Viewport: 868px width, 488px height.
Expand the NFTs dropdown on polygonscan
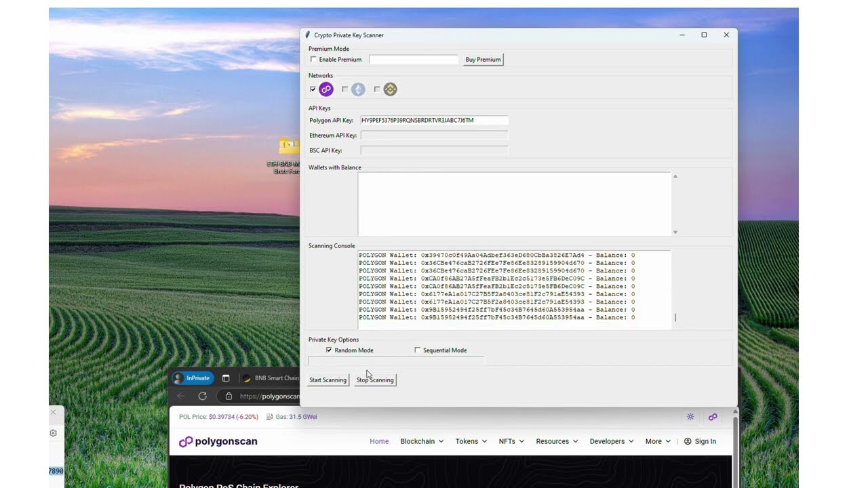click(x=511, y=441)
